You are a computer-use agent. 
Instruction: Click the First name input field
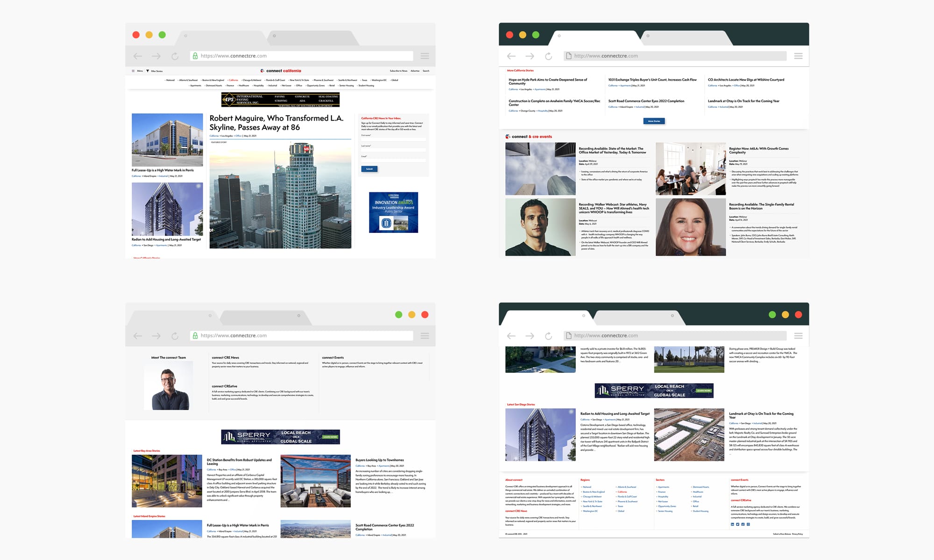click(x=393, y=139)
